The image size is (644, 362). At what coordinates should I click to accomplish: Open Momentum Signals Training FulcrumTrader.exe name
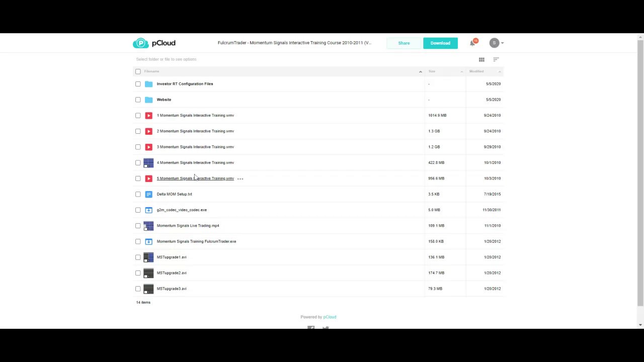point(196,241)
